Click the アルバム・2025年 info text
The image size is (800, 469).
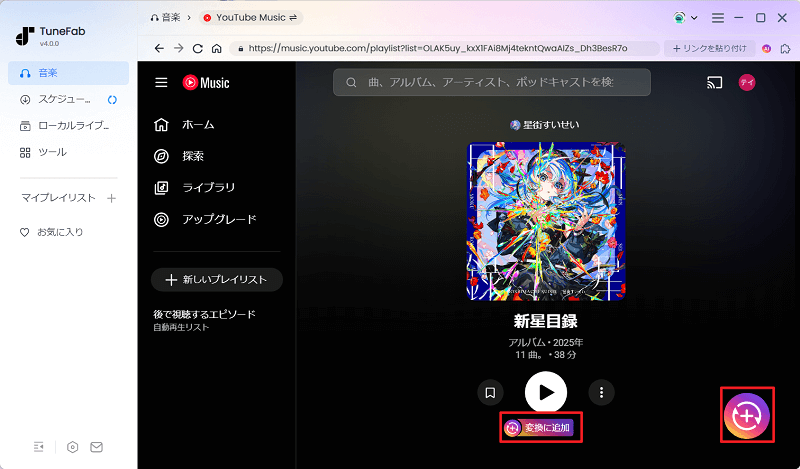pyautogui.click(x=545, y=342)
